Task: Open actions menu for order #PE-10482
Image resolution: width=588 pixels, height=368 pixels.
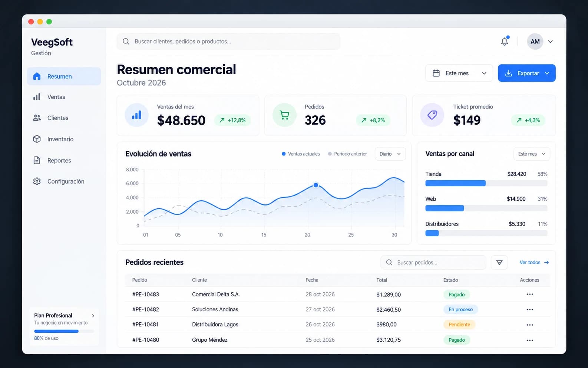Action: (x=530, y=309)
